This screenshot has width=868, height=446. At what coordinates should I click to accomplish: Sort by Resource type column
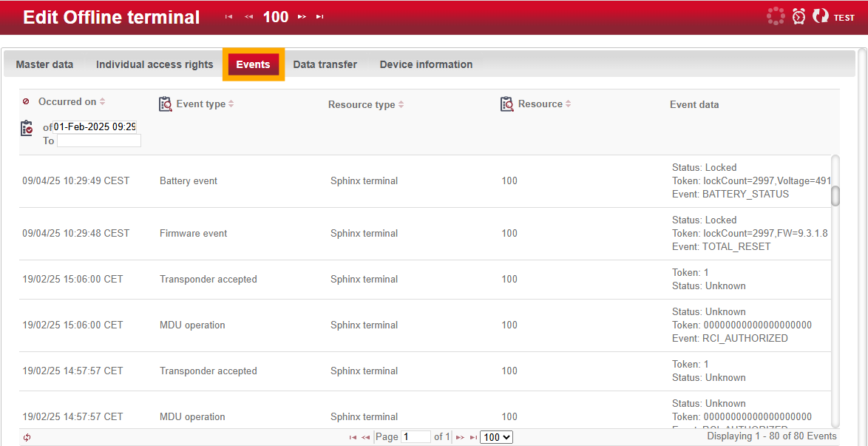pyautogui.click(x=362, y=104)
